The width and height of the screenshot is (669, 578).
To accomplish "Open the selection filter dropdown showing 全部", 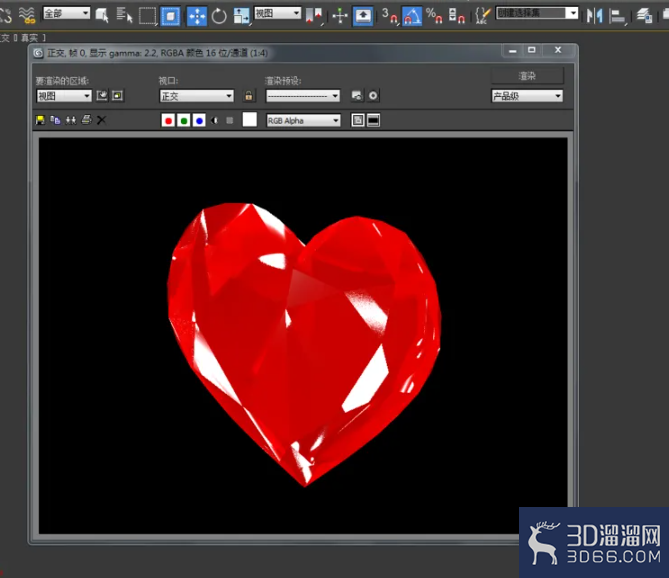I will click(x=67, y=13).
